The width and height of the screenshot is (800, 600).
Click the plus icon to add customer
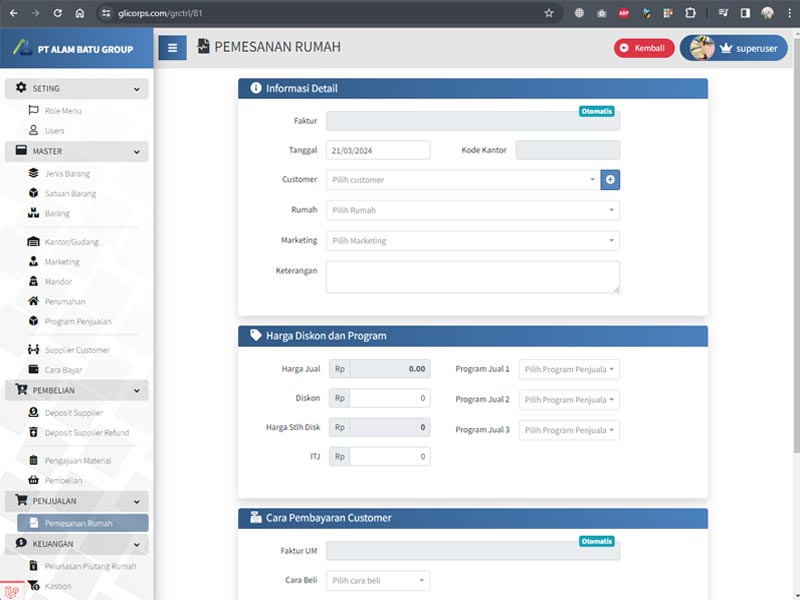[610, 180]
